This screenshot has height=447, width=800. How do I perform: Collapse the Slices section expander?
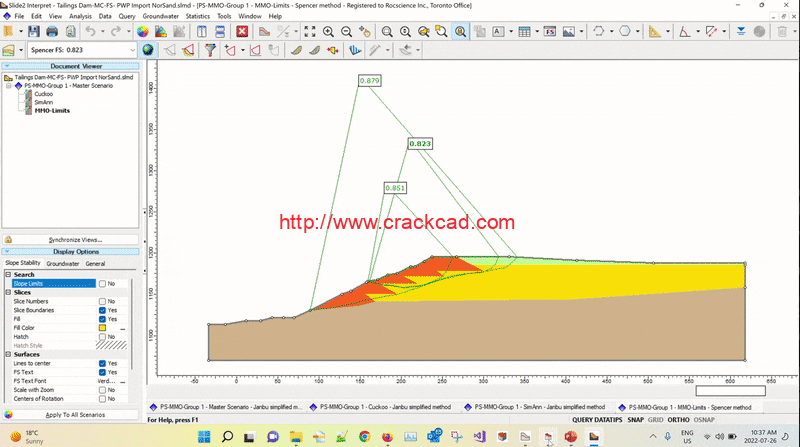8,292
